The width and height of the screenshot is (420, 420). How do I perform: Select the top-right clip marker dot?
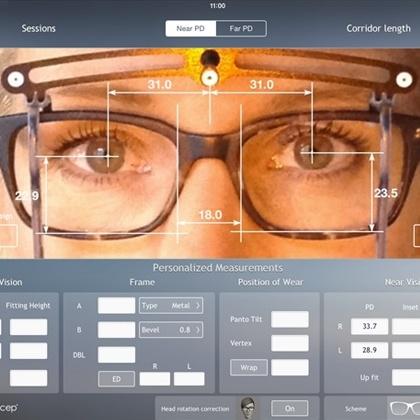click(404, 80)
